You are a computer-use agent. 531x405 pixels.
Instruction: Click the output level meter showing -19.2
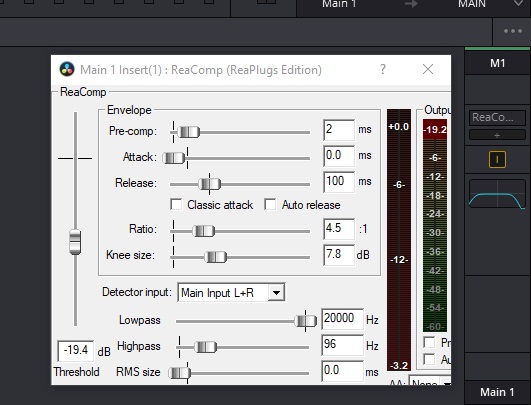435,226
